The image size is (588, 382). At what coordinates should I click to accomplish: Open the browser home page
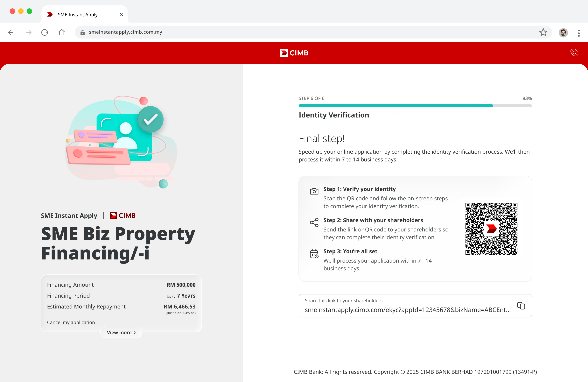coord(61,32)
